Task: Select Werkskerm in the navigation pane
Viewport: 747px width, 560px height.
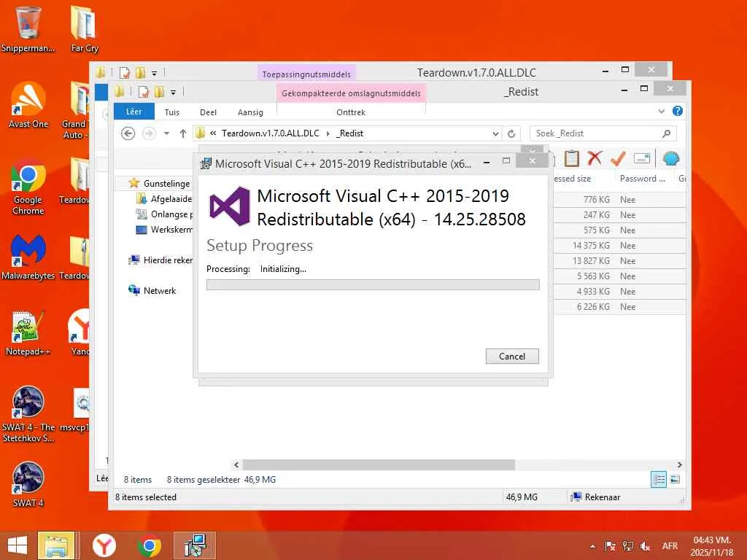Action: coord(164,230)
